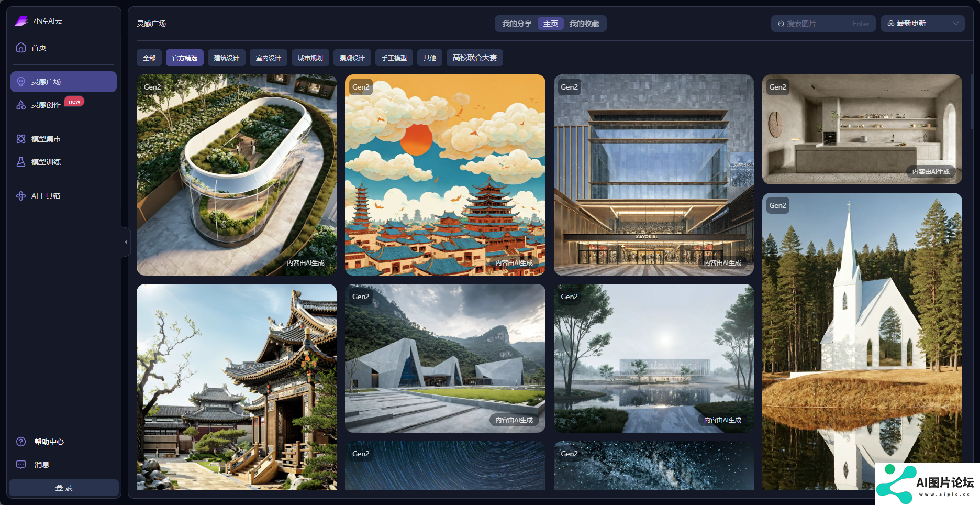Open 高校联合大赛 category
Screen dimensions: 980x505
(475, 58)
